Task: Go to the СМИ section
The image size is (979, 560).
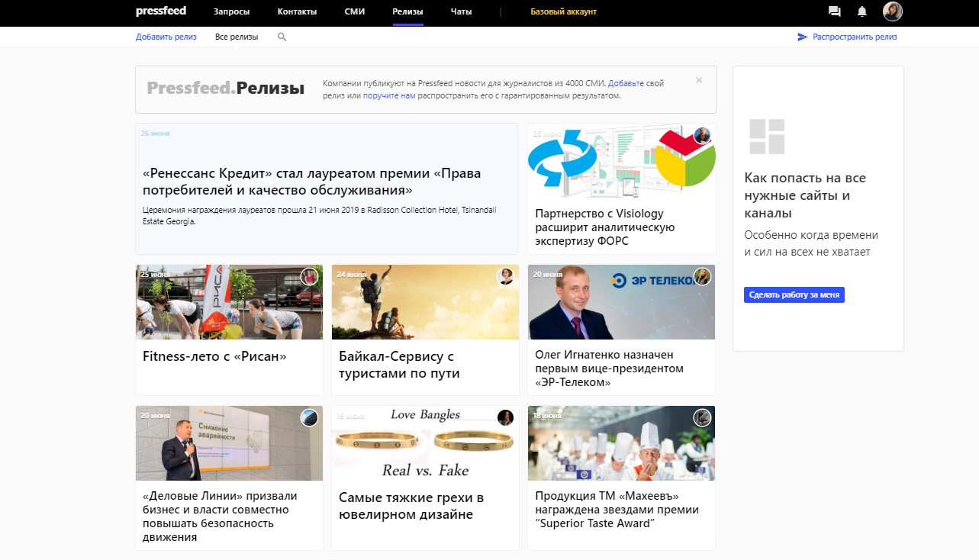Action: point(354,11)
